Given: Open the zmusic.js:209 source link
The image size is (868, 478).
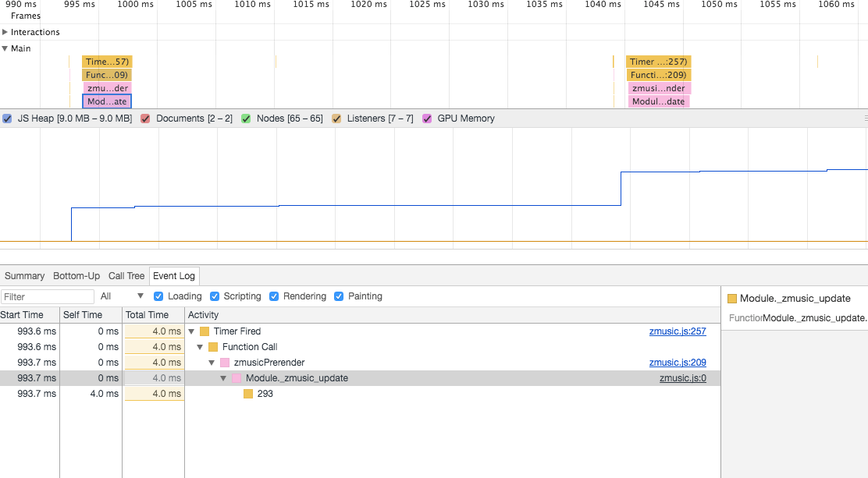Looking at the screenshot, I should 678,362.
